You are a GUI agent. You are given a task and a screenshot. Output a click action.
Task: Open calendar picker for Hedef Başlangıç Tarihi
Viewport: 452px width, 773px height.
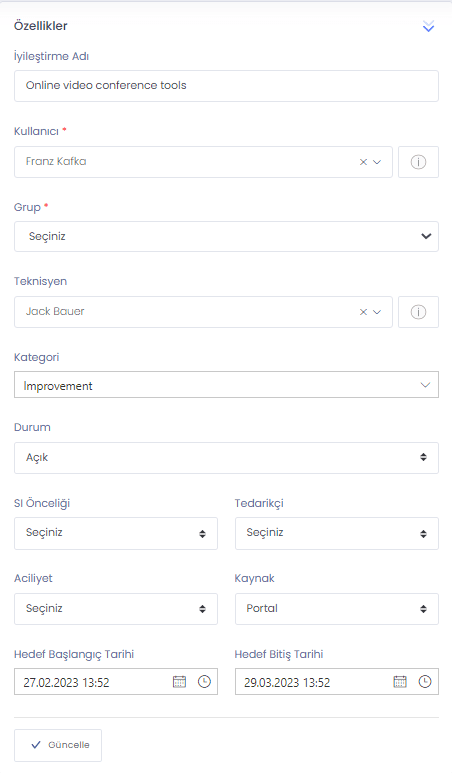pos(179,682)
